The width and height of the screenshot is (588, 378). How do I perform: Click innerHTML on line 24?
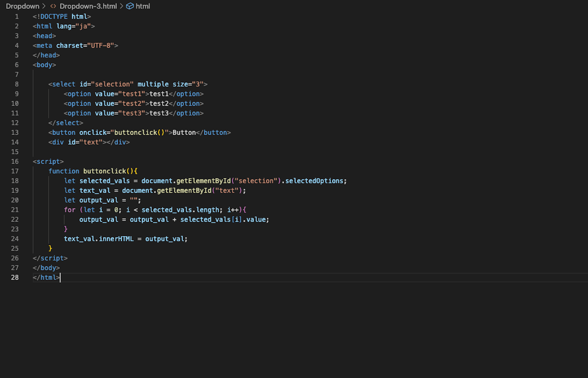116,239
